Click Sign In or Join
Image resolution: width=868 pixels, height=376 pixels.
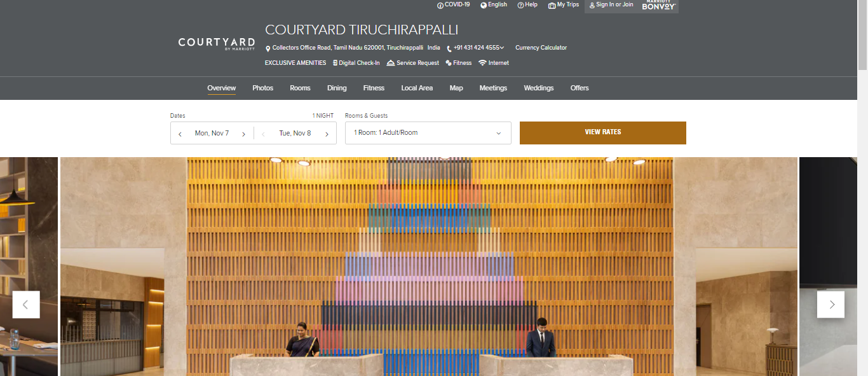pyautogui.click(x=614, y=4)
